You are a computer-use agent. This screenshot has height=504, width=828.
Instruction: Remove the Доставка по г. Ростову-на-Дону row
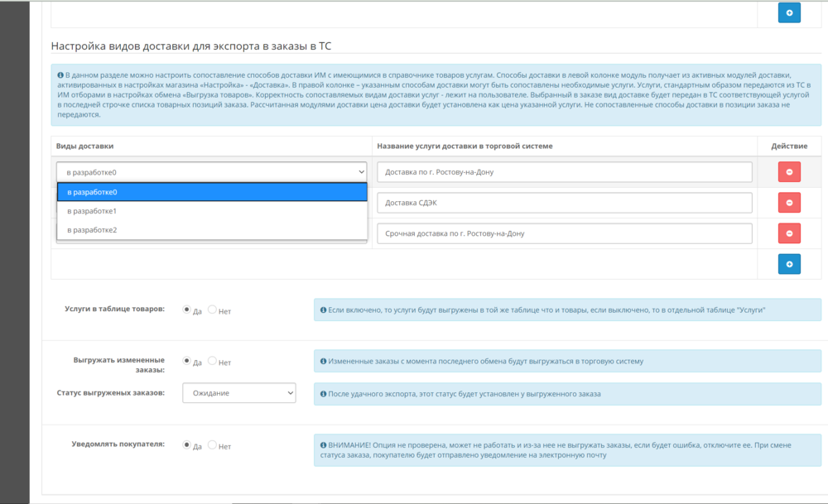[x=788, y=172]
